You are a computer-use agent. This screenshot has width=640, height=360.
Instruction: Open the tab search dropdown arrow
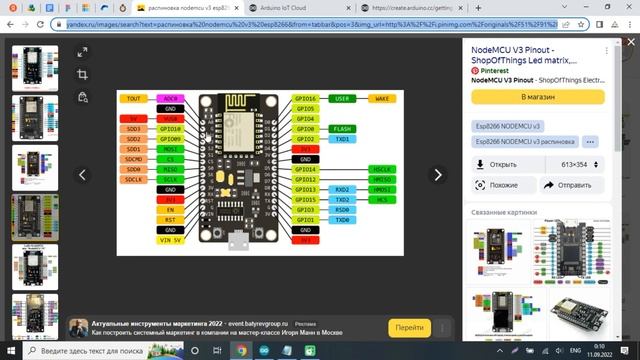tap(564, 7)
